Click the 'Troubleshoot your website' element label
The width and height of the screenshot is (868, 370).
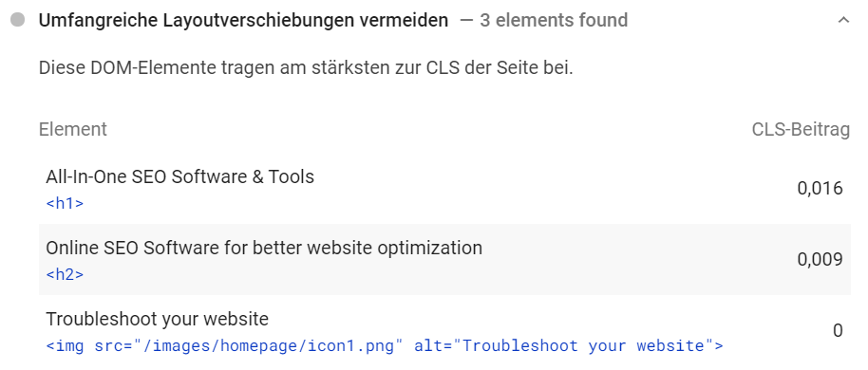point(158,319)
